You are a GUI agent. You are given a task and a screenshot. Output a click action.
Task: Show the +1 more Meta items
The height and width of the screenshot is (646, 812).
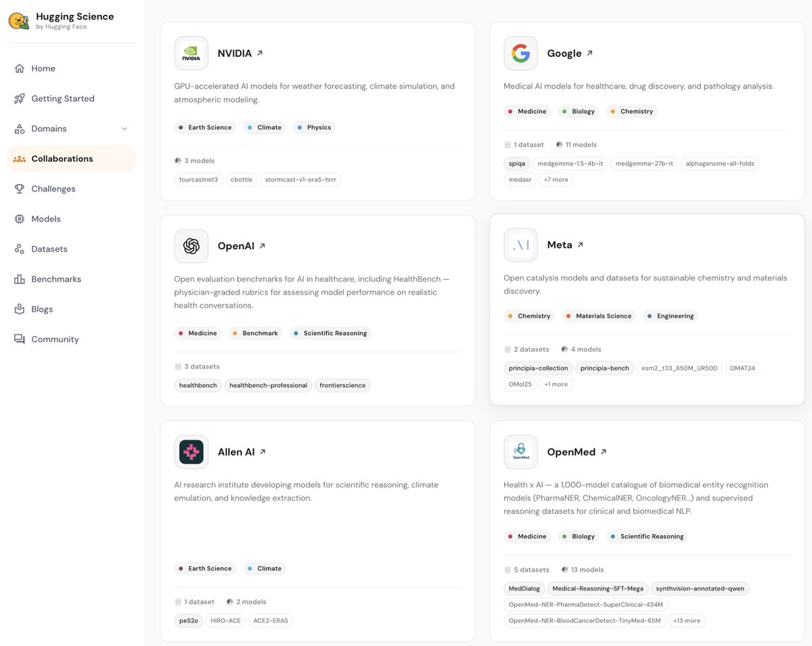click(556, 384)
